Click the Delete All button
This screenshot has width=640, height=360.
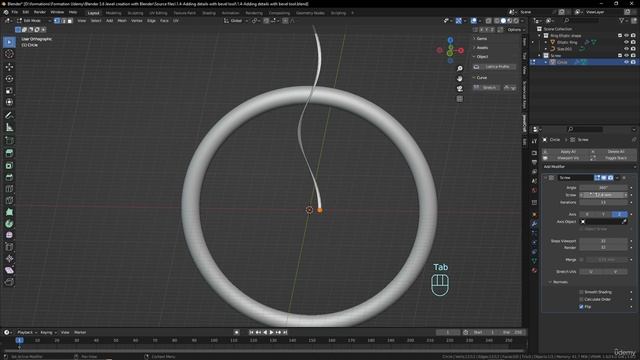coord(613,151)
